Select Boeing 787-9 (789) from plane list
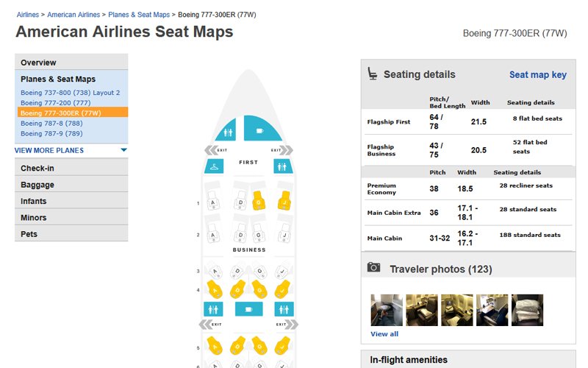 pyautogui.click(x=51, y=134)
